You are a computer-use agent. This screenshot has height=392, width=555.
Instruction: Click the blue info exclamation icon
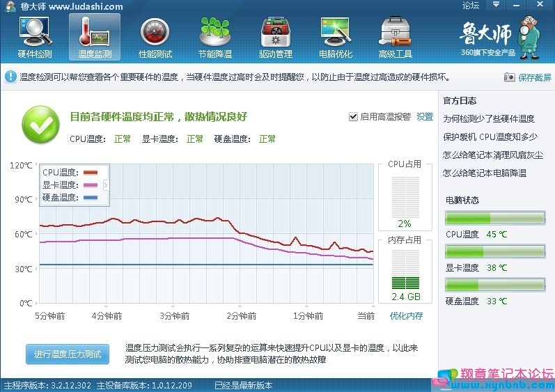[10, 77]
